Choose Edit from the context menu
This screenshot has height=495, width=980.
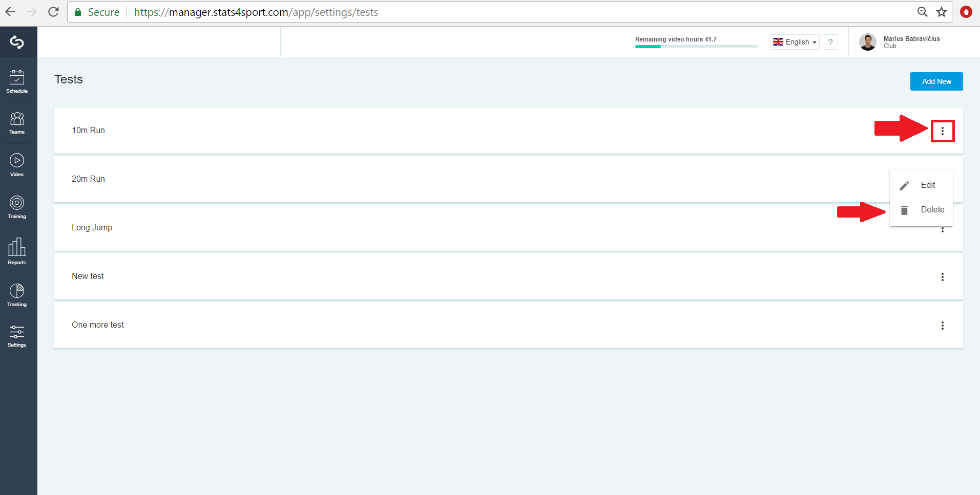pyautogui.click(x=921, y=185)
